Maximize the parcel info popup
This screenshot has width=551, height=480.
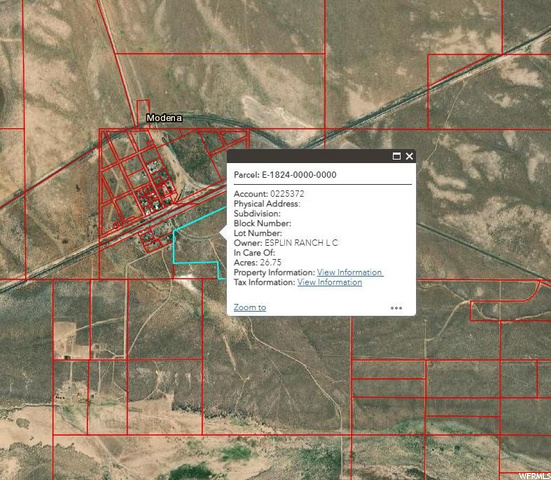pyautogui.click(x=396, y=156)
